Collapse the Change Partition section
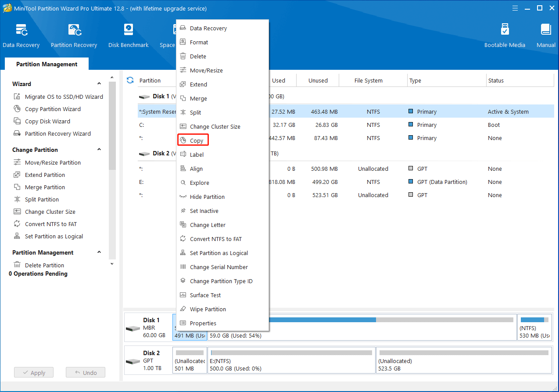 [x=99, y=150]
